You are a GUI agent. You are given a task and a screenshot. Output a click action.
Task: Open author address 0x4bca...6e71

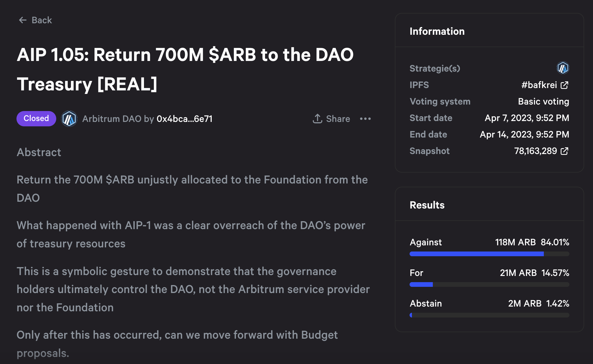tap(184, 119)
